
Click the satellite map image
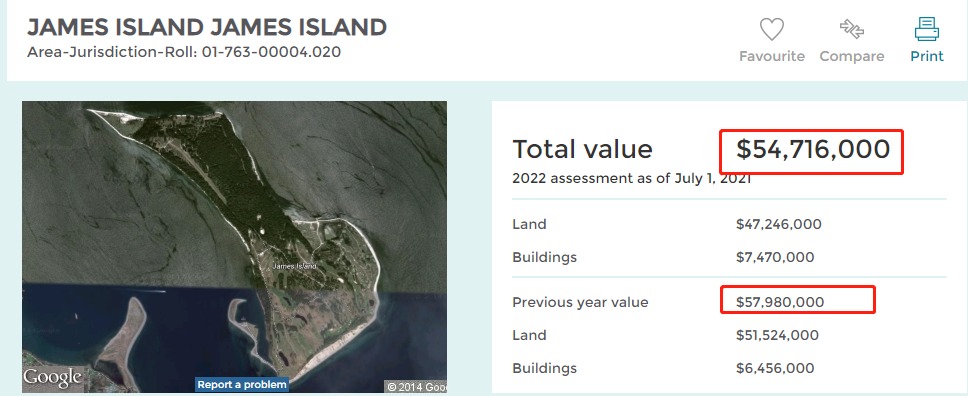point(235,247)
